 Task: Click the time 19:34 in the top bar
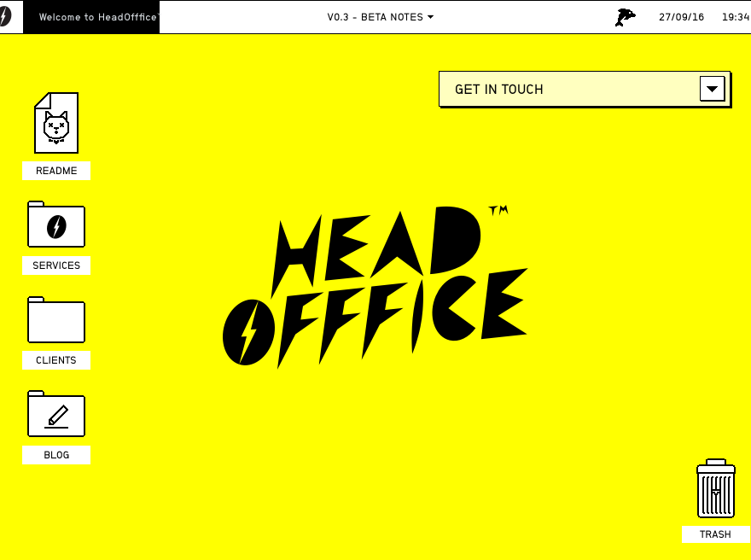point(736,17)
